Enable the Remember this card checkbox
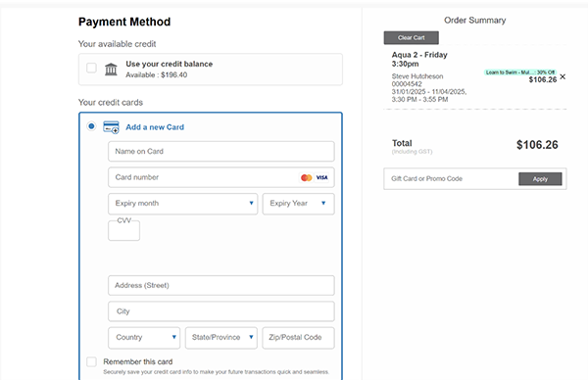This screenshot has width=588, height=380. tap(91, 361)
